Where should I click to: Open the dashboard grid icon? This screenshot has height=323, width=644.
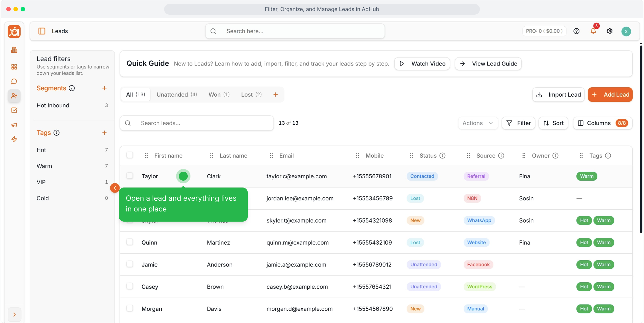14,67
